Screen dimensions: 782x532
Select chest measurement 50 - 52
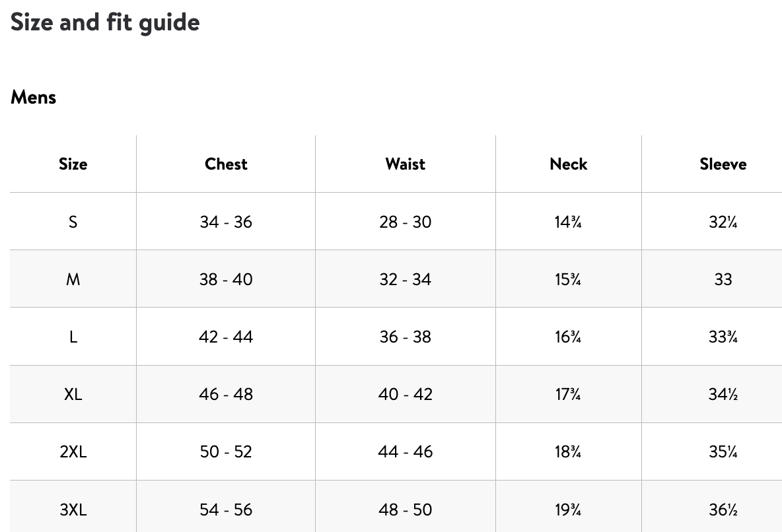click(x=226, y=452)
